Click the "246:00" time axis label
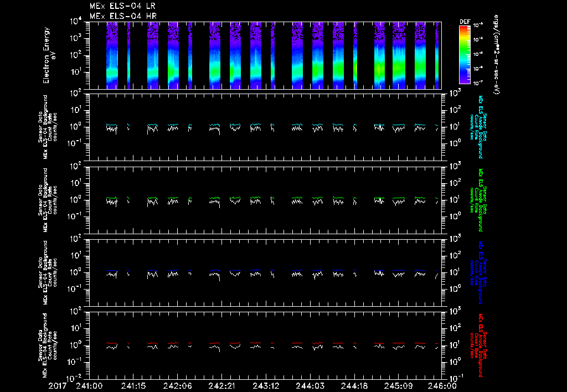567x392 pixels. pyautogui.click(x=442, y=386)
